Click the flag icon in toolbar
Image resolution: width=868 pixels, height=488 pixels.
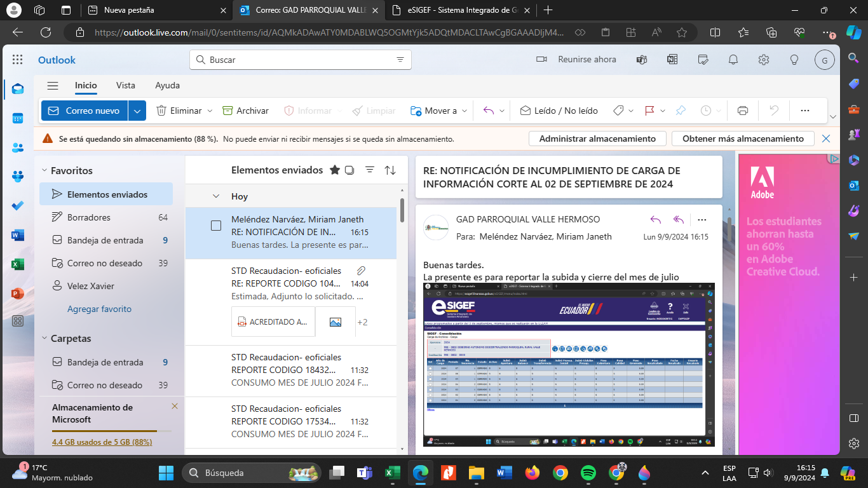coord(649,111)
